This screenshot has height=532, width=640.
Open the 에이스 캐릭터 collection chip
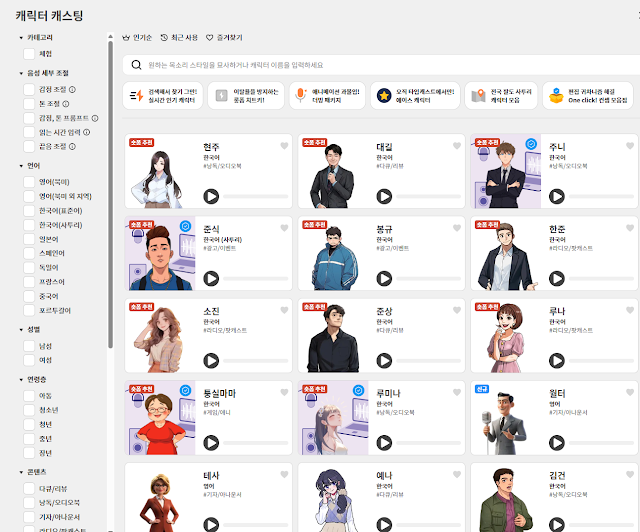[x=415, y=96]
